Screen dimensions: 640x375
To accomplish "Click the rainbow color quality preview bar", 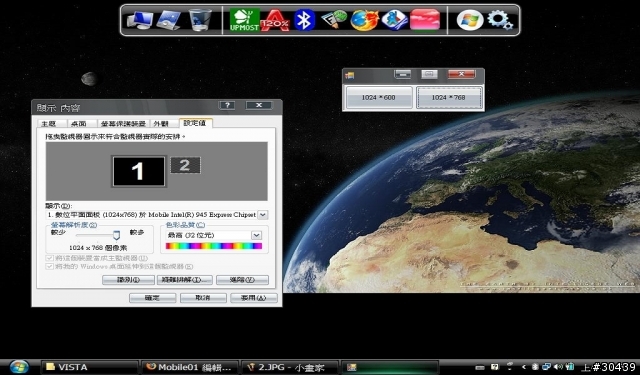I will click(213, 246).
